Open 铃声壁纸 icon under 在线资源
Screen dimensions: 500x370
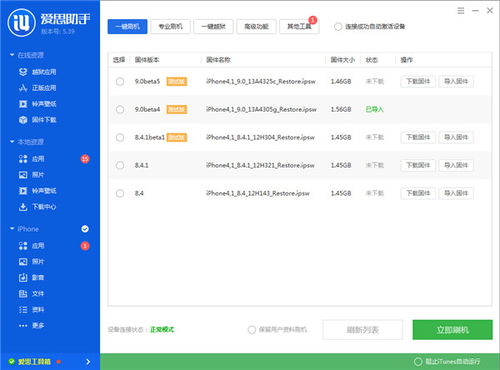pyautogui.click(x=23, y=104)
